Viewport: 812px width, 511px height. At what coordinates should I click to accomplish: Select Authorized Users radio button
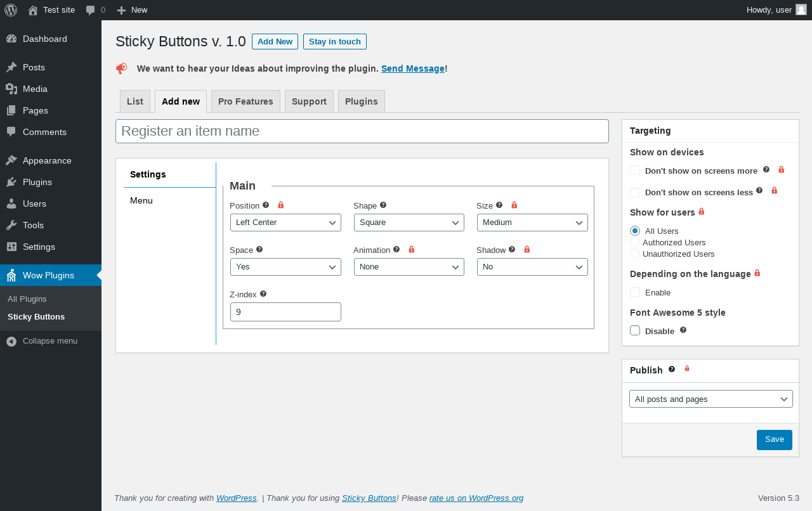tap(635, 242)
